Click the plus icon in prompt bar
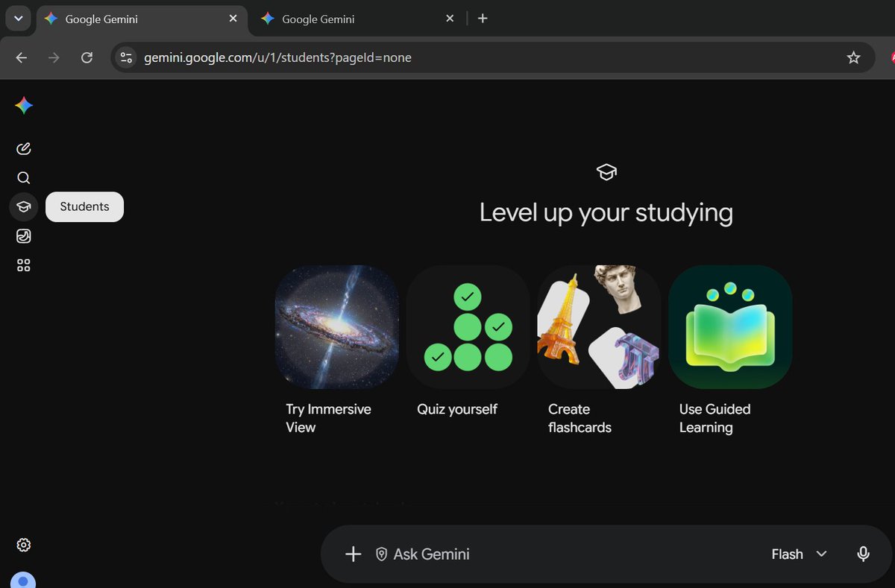This screenshot has height=588, width=895. click(x=354, y=554)
